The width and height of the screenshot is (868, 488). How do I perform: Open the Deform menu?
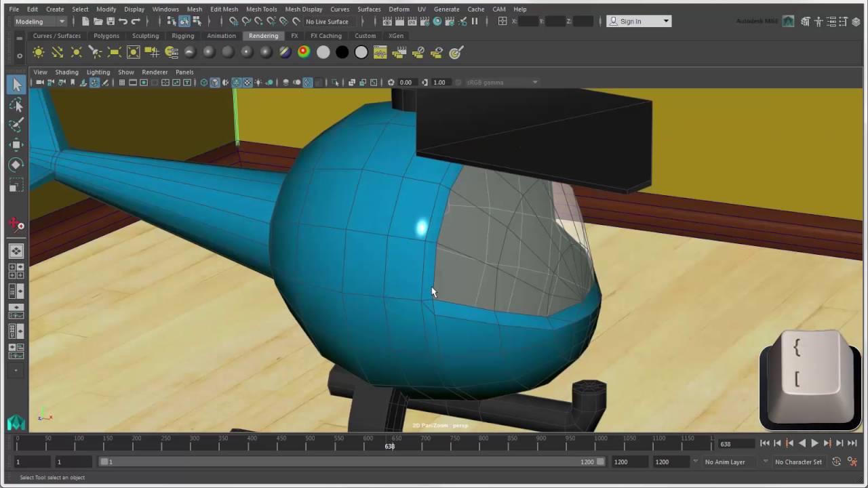(x=399, y=9)
